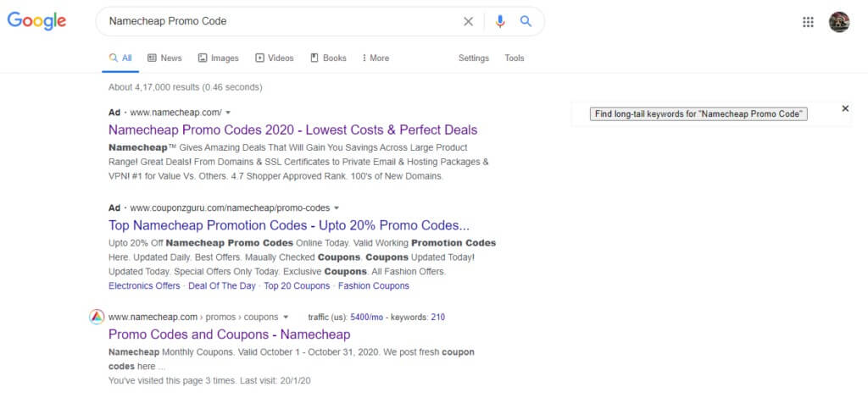Switch to the Videos tab
This screenshot has height=398, width=868.
[275, 58]
